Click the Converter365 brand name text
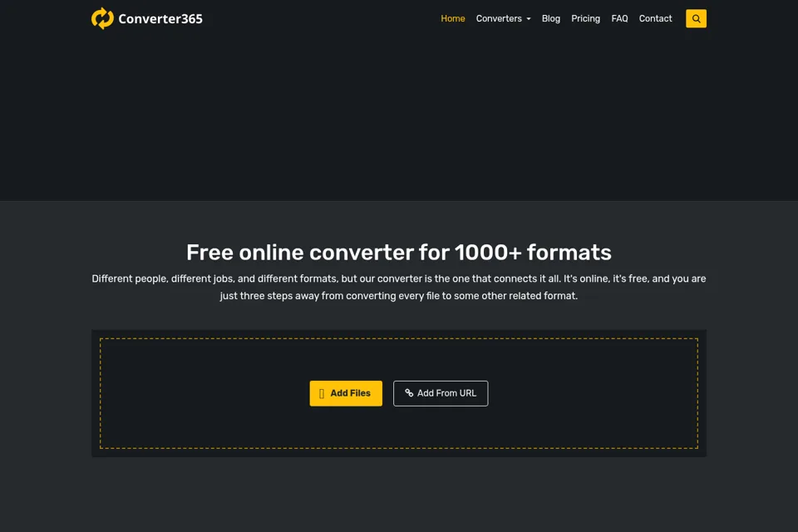The width and height of the screenshot is (798, 532). pyautogui.click(x=160, y=19)
